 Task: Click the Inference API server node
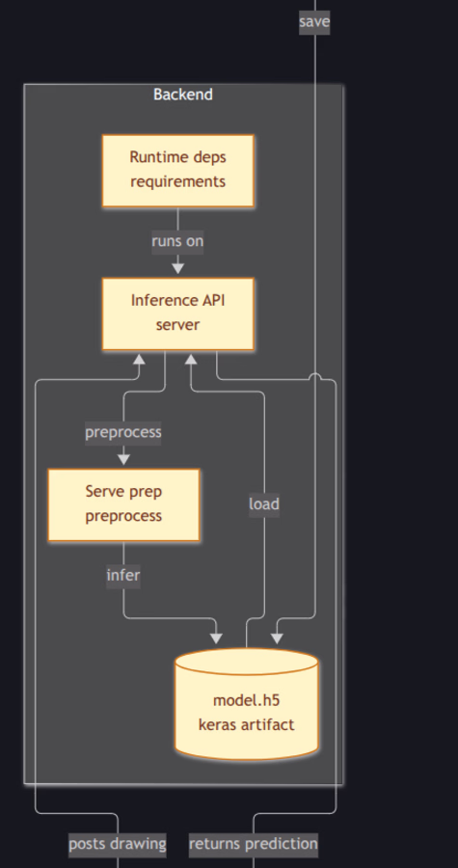[x=178, y=313]
